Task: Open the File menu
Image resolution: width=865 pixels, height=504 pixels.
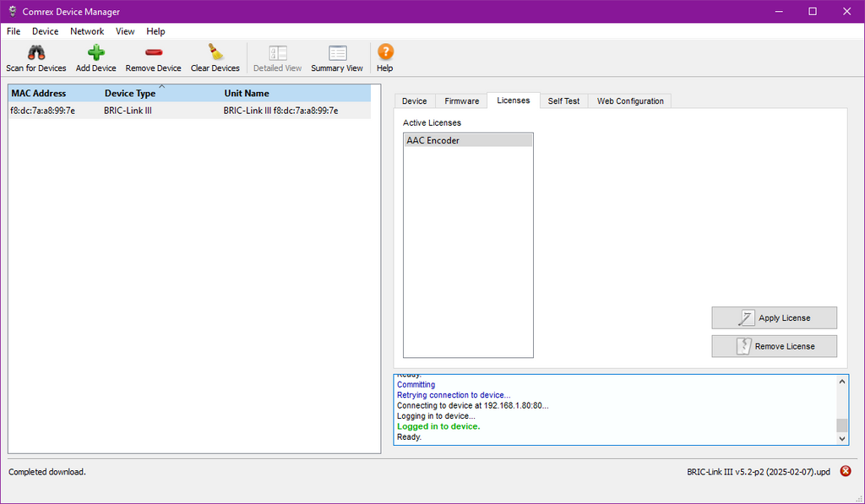Action: [14, 31]
